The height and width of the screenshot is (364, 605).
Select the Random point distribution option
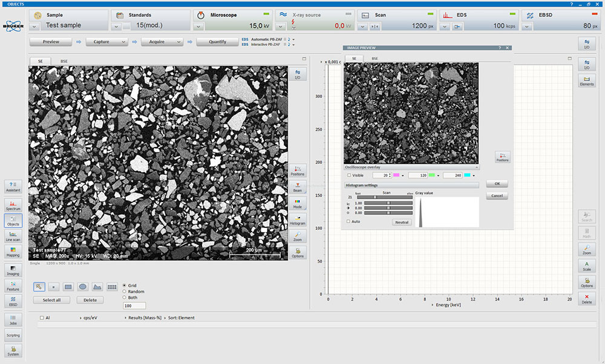(123, 291)
